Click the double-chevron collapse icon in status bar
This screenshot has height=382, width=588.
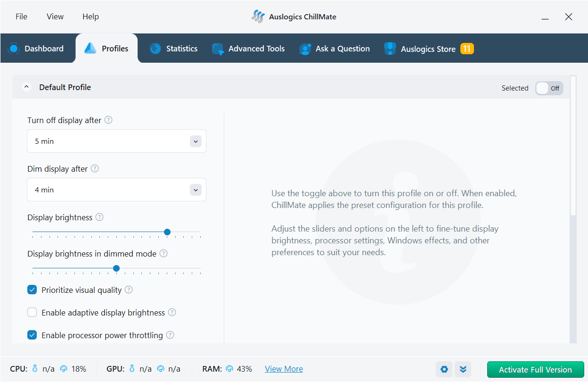point(463,369)
